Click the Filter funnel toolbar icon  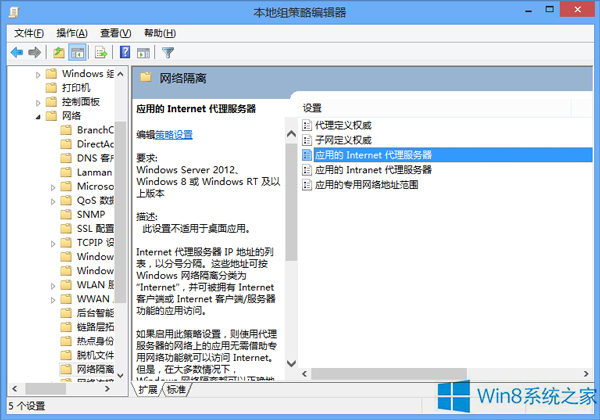(x=168, y=52)
